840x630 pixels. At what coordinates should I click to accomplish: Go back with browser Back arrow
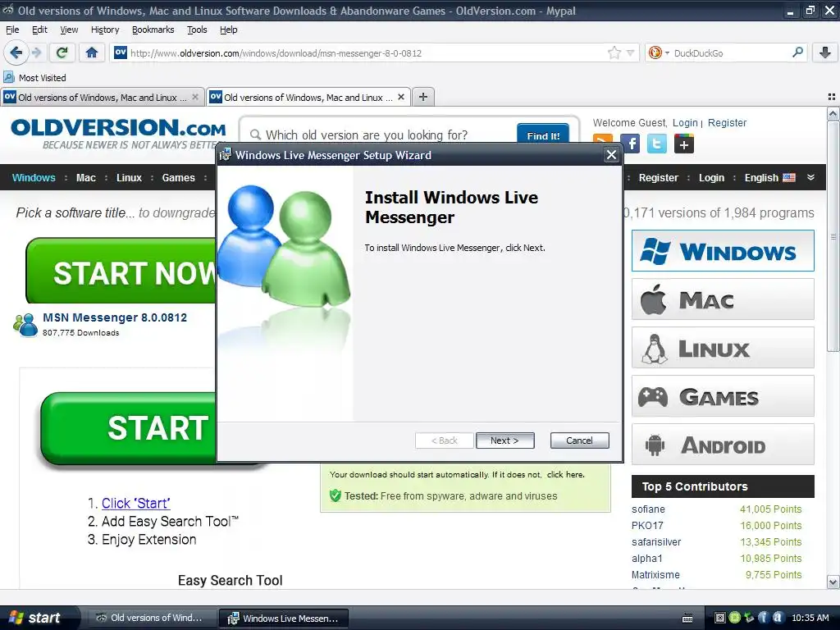(x=16, y=52)
